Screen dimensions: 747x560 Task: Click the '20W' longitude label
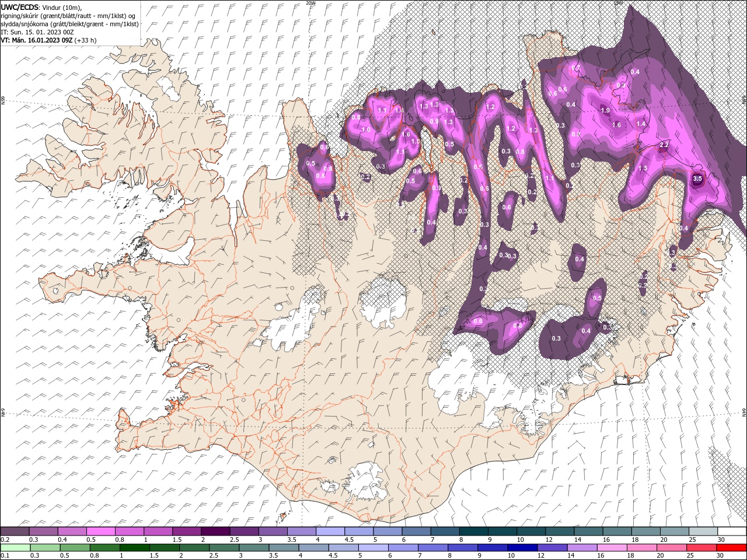tap(310, 3)
